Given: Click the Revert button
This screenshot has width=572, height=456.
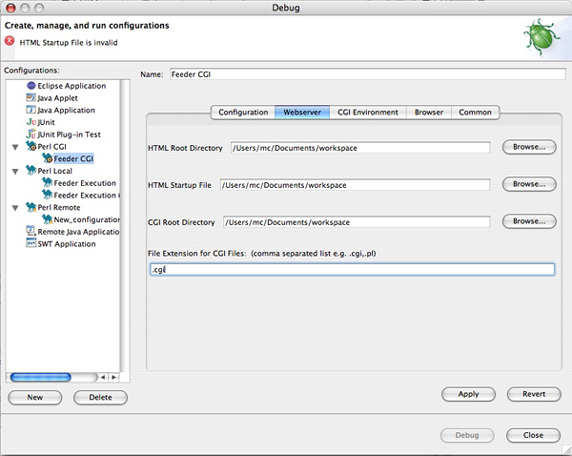Looking at the screenshot, I should pos(534,394).
